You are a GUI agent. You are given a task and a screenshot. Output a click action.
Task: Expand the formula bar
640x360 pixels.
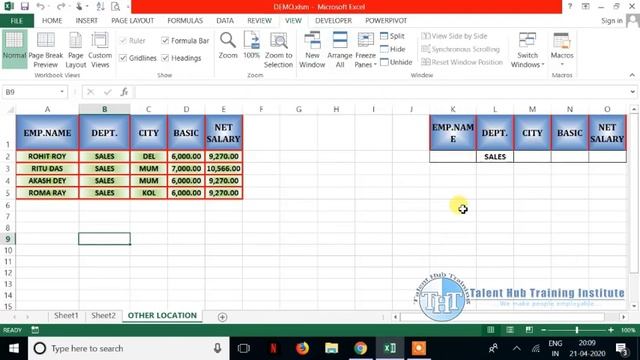tap(632, 92)
